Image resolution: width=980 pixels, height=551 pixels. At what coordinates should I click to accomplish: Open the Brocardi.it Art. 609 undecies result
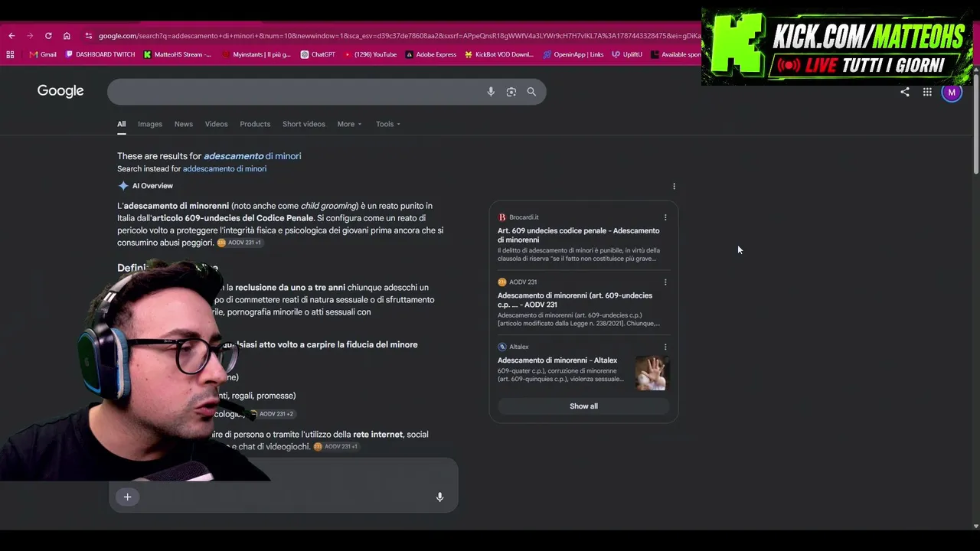pyautogui.click(x=578, y=235)
